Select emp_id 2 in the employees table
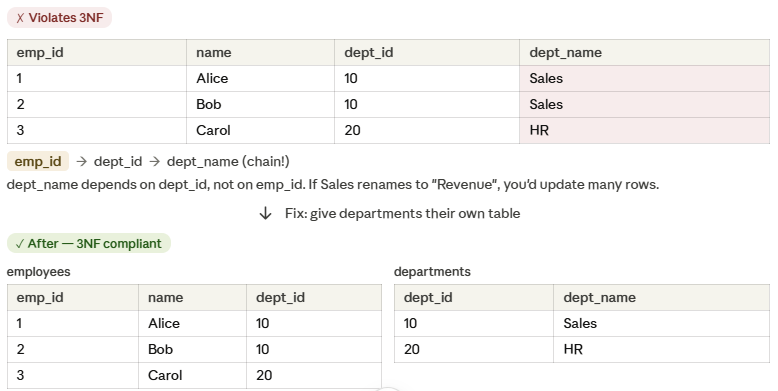The width and height of the screenshot is (778, 391). pos(73,349)
